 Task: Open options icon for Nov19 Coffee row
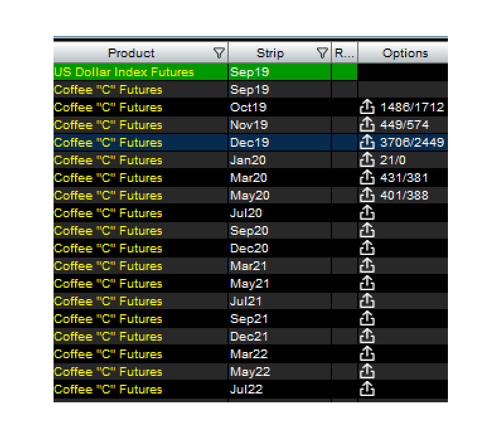[x=367, y=125]
